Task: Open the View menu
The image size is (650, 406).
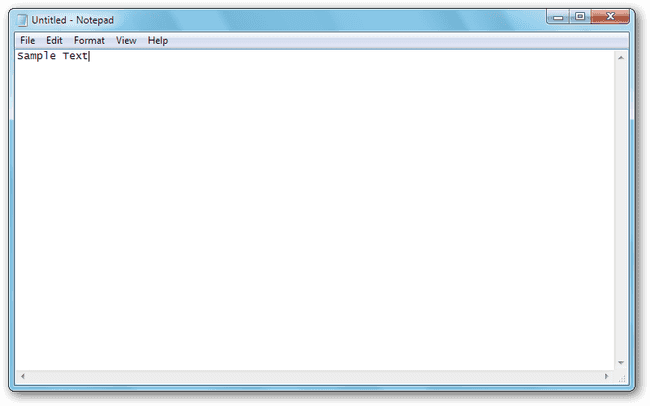Action: [126, 41]
